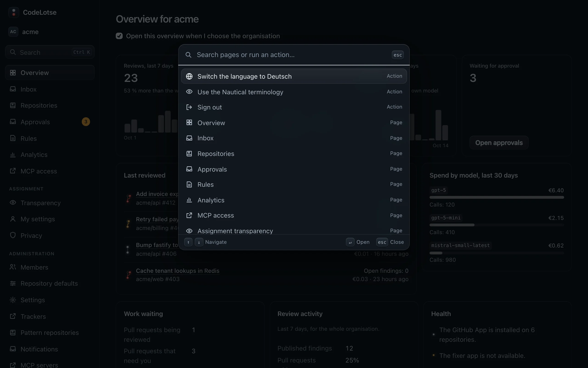Click the grid icon for Overview in palette
The height and width of the screenshot is (368, 588).
189,122
